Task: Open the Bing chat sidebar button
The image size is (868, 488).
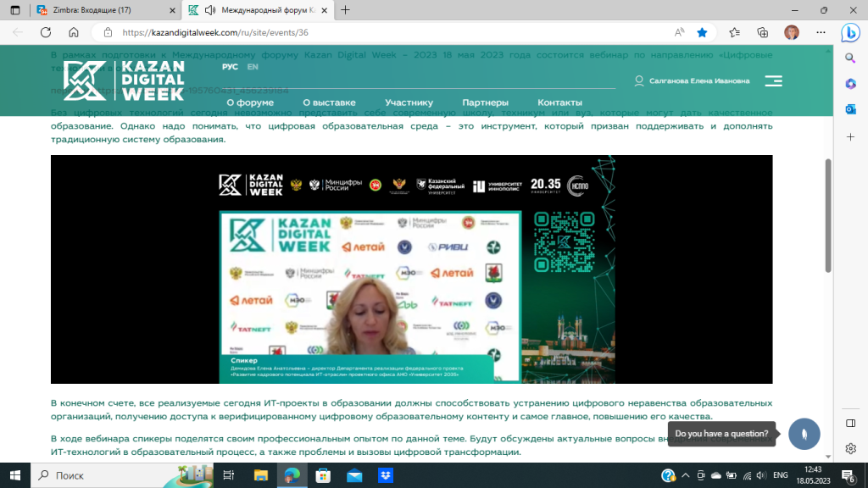Action: tap(851, 33)
